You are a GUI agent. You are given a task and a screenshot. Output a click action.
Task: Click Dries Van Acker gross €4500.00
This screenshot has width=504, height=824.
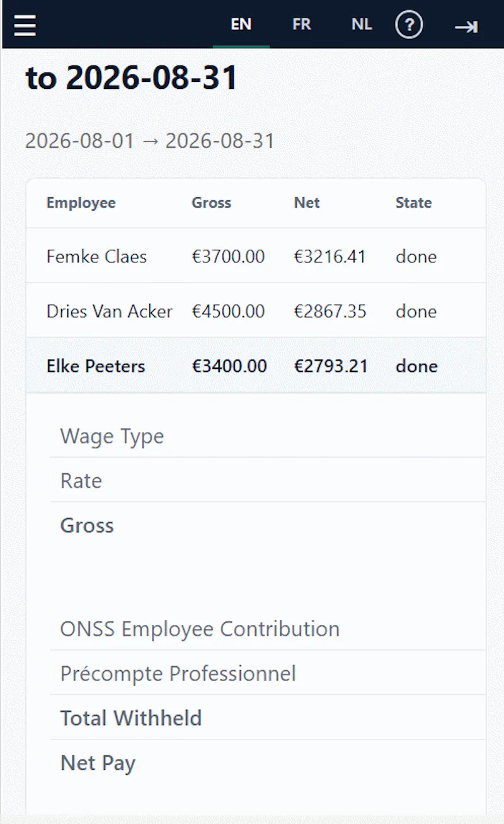[x=229, y=311]
